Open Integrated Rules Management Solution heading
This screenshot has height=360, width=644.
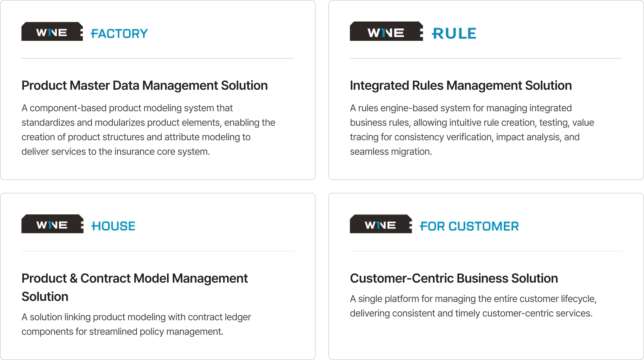(x=461, y=85)
